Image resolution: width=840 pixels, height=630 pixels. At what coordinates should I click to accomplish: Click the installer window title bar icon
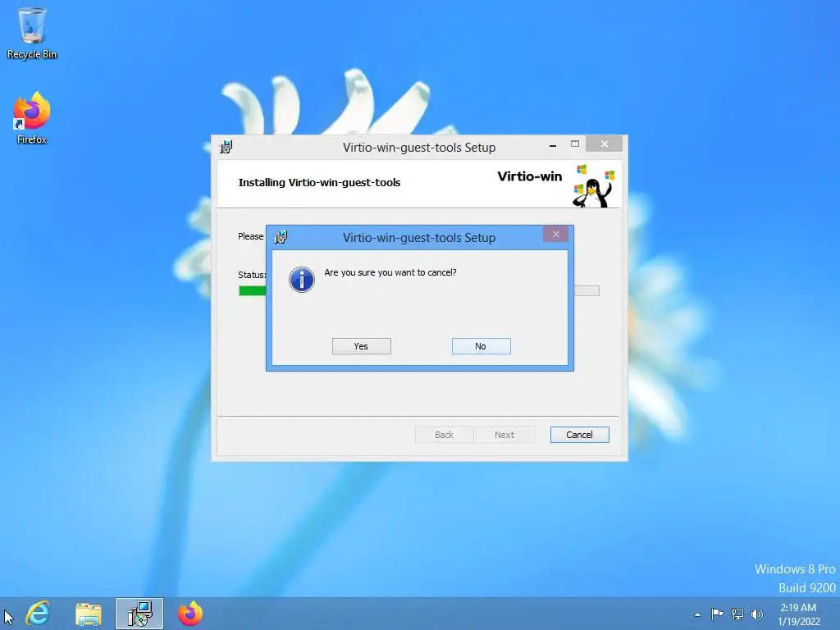226,147
